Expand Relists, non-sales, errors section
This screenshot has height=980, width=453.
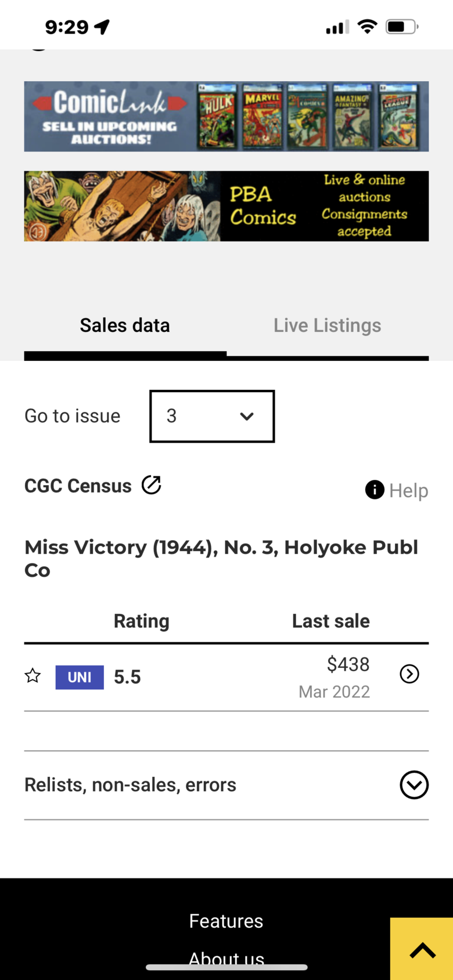click(x=414, y=785)
